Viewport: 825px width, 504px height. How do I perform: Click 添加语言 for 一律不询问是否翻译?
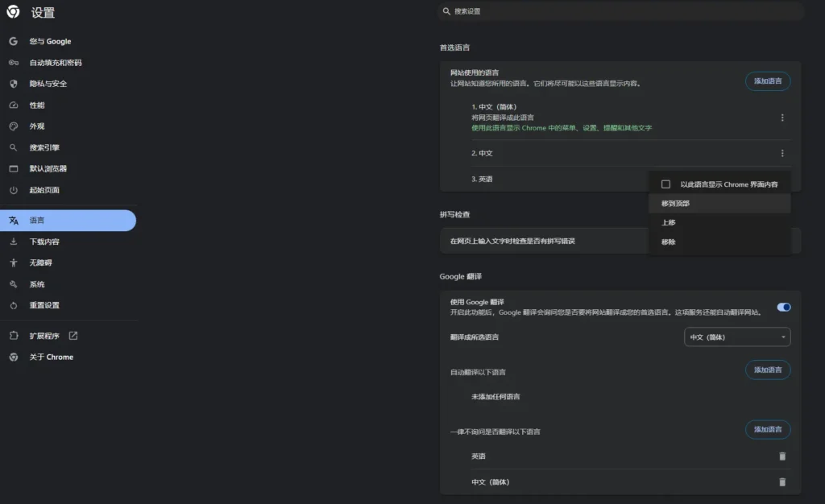pyautogui.click(x=768, y=429)
